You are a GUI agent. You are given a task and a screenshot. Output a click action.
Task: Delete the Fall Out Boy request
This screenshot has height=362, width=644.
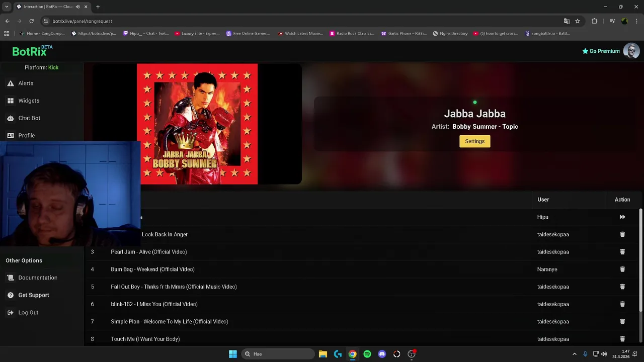click(622, 287)
